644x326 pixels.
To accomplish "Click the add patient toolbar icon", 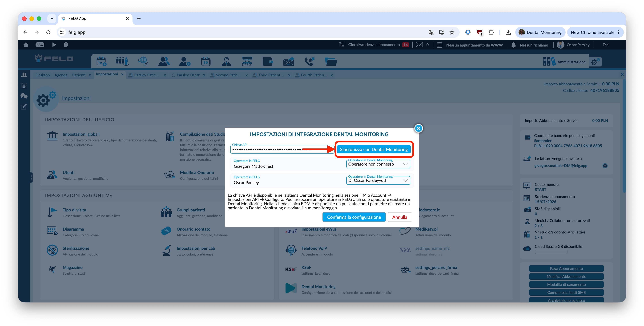I will click(x=185, y=61).
